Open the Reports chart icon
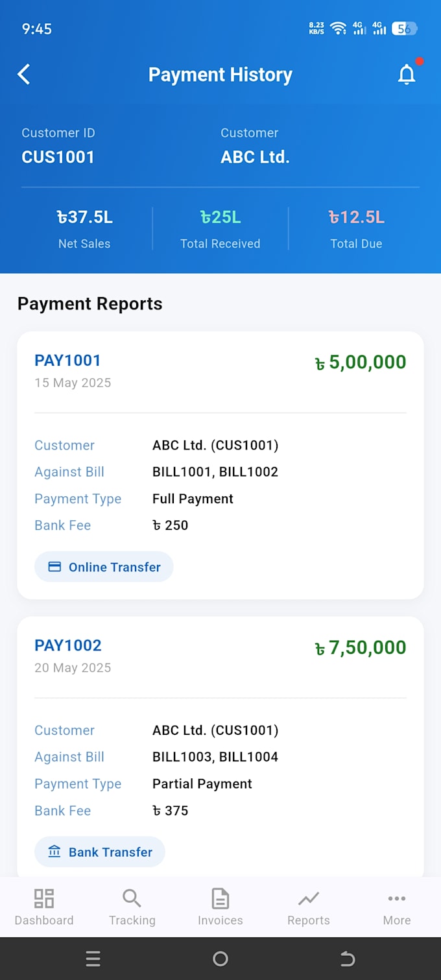The width and height of the screenshot is (441, 980). point(309,898)
